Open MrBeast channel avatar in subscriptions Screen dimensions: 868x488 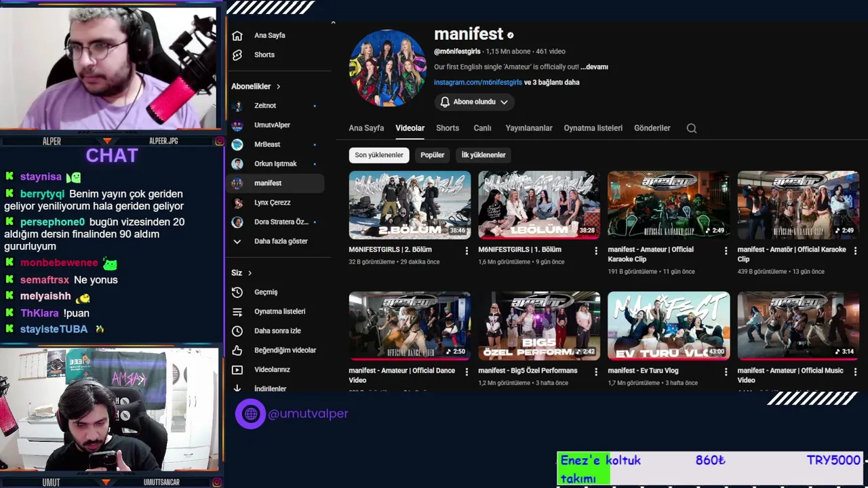(237, 144)
